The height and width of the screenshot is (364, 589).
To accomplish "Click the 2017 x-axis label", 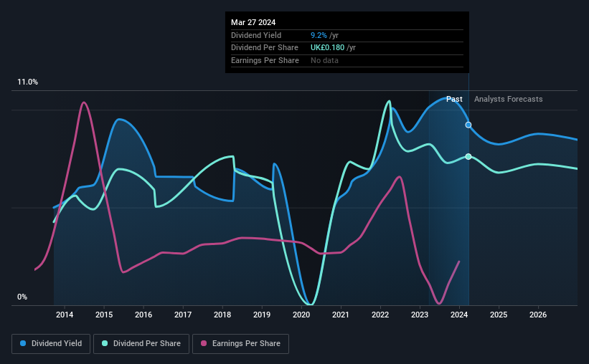I will click(183, 315).
